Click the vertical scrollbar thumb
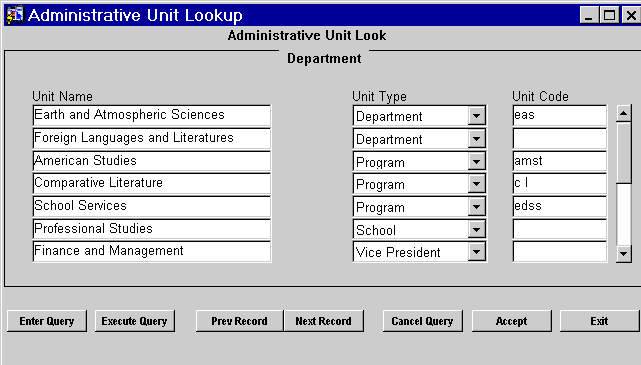 624,152
